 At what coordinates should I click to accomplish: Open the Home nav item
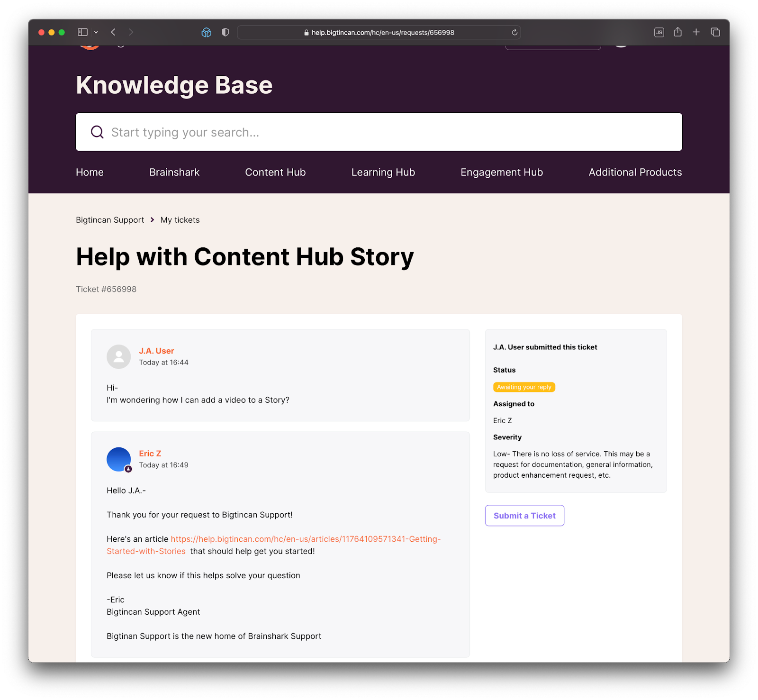90,173
